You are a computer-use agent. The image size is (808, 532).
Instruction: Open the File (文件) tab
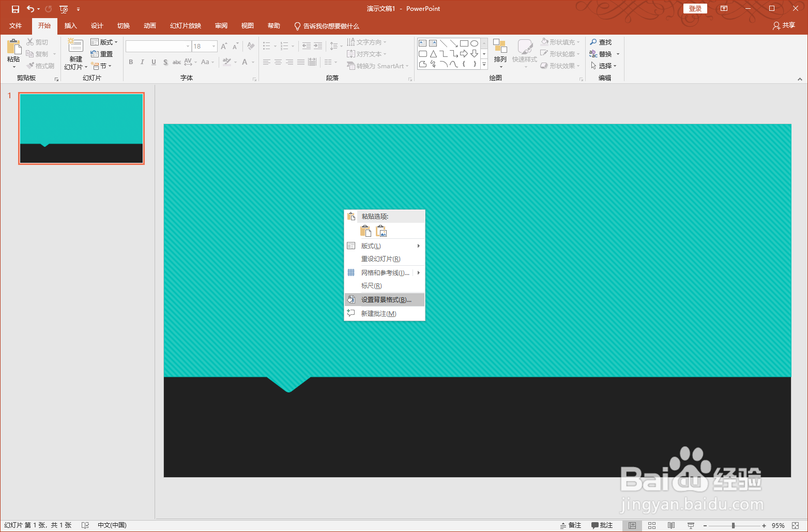(16, 26)
